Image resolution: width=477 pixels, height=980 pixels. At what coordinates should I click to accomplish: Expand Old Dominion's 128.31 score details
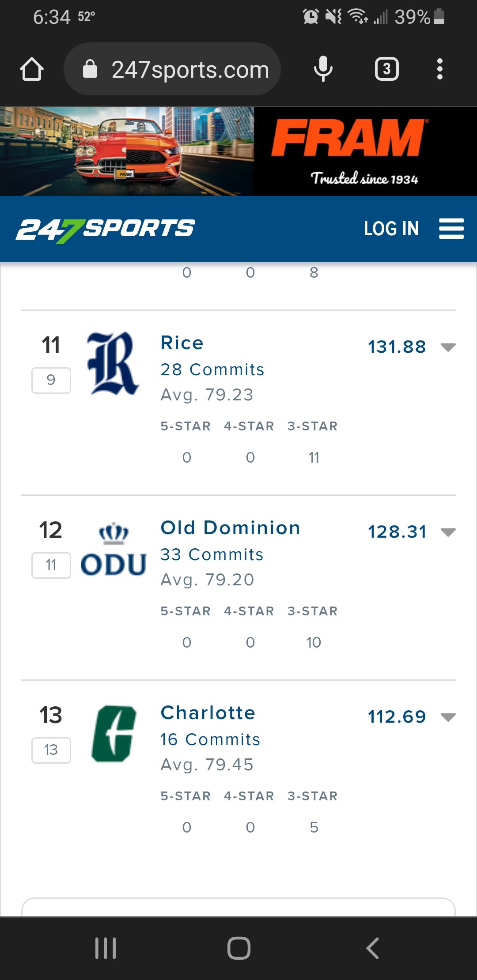point(448,532)
